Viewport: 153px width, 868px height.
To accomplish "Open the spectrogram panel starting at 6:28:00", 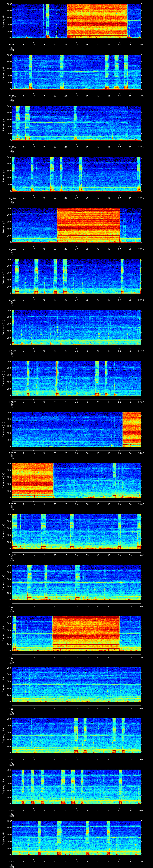I will pos(76,736).
